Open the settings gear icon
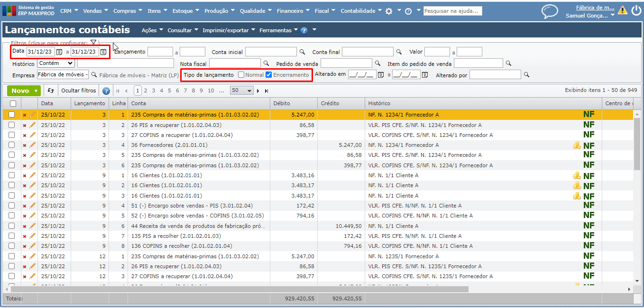 (x=389, y=11)
